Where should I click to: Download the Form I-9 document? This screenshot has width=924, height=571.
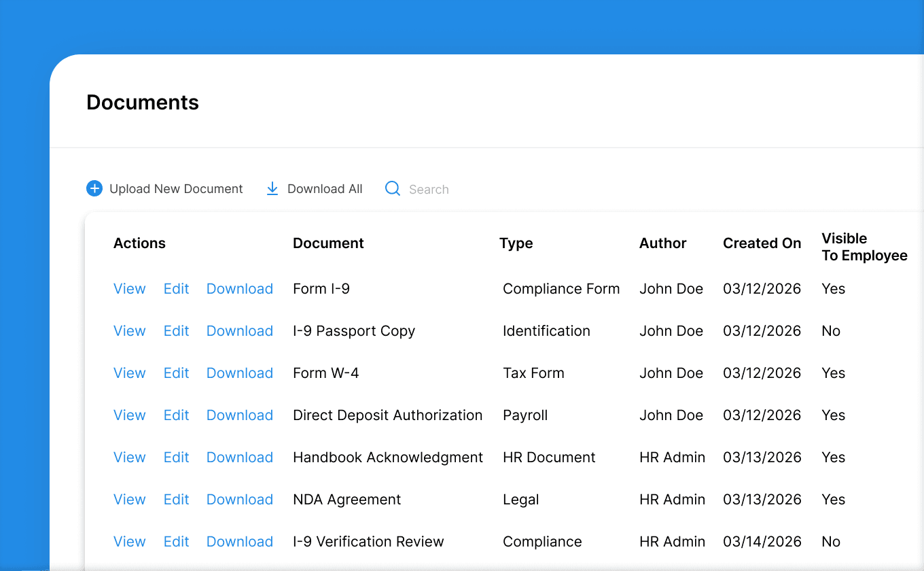[x=239, y=288]
